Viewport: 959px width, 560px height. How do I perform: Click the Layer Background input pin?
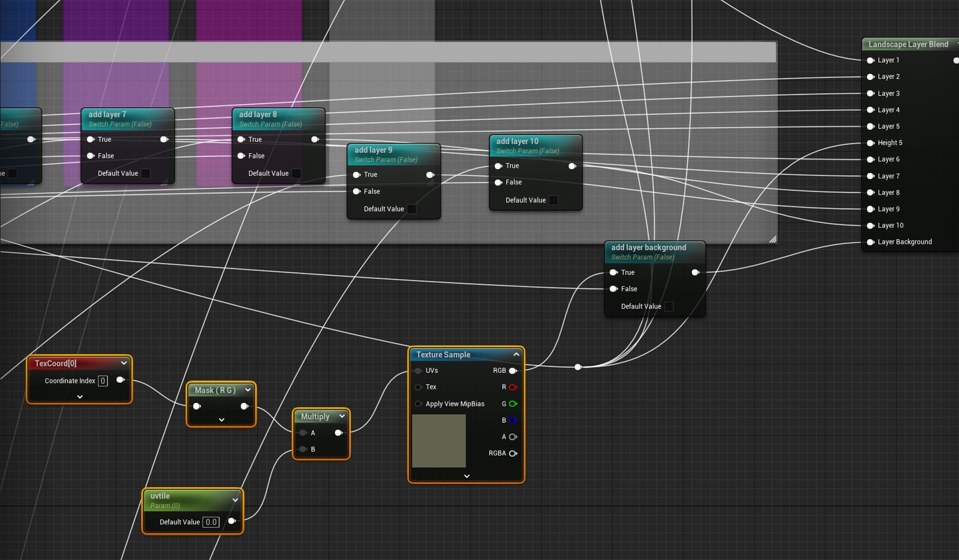pyautogui.click(x=870, y=242)
